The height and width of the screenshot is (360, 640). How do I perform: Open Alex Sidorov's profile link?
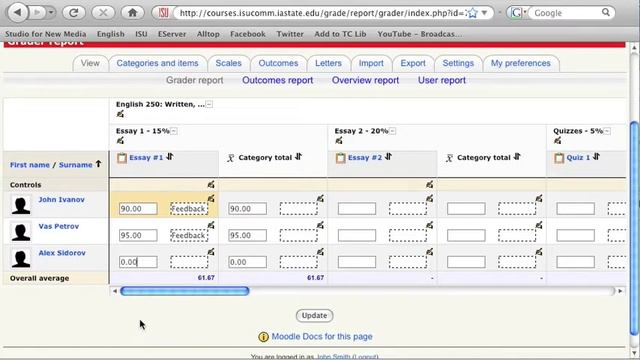point(62,253)
